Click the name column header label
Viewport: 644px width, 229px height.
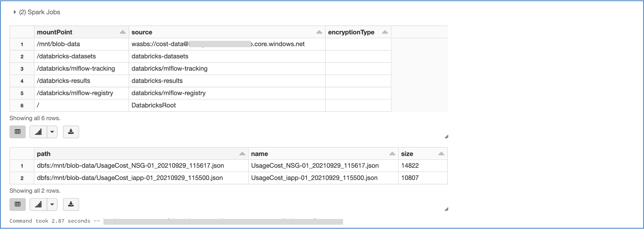[259, 154]
